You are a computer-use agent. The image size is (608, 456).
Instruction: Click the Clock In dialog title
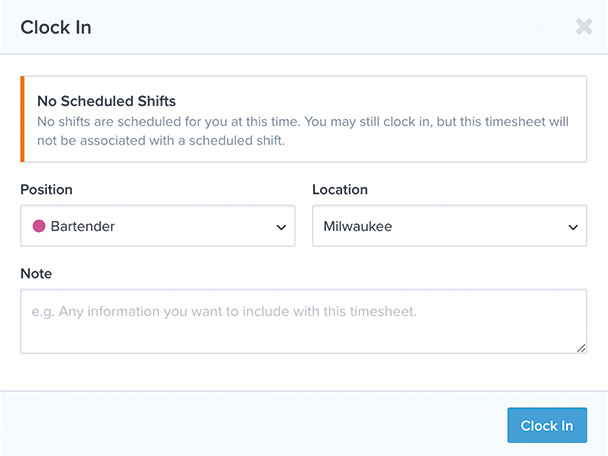pyautogui.click(x=56, y=28)
